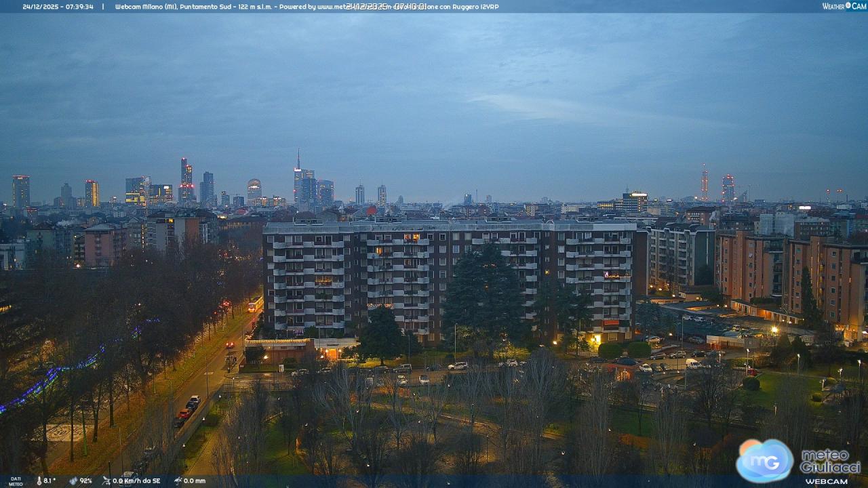This screenshot has width=868, height=488.
Task: Click the 24/12/2025 - 07:39:34 timestamp
Action: pos(58,7)
